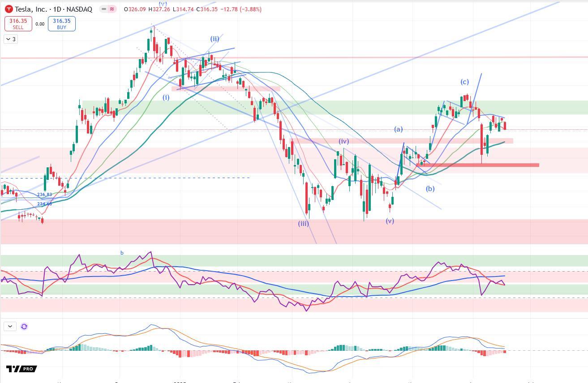Viewport: 588px width, 383px height.
Task: Click the grey minus data-status icon
Action: point(104,9)
